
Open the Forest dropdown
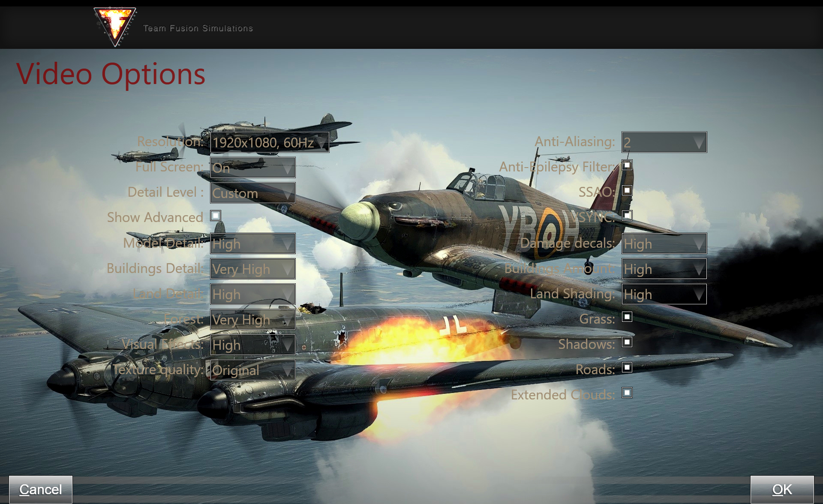coord(253,319)
